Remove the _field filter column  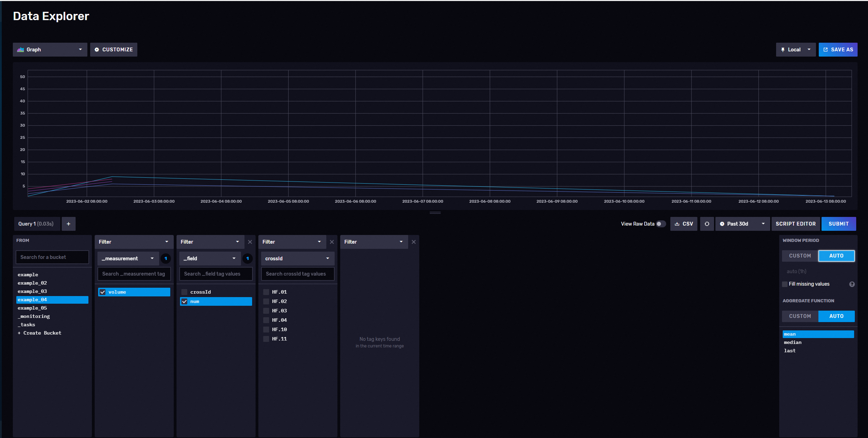250,242
